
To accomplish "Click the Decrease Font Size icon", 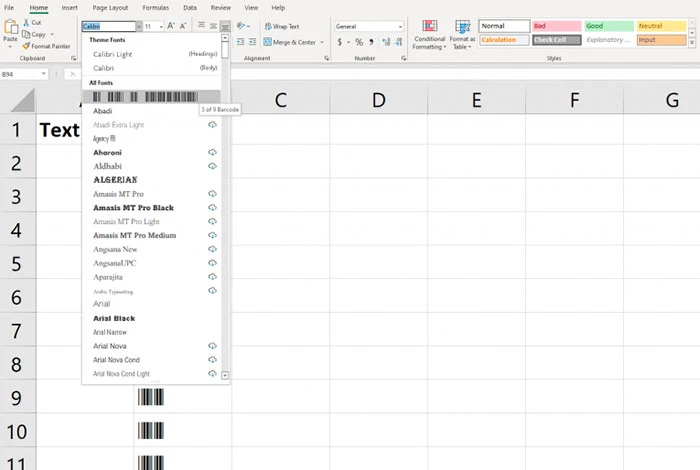I will coord(185,26).
